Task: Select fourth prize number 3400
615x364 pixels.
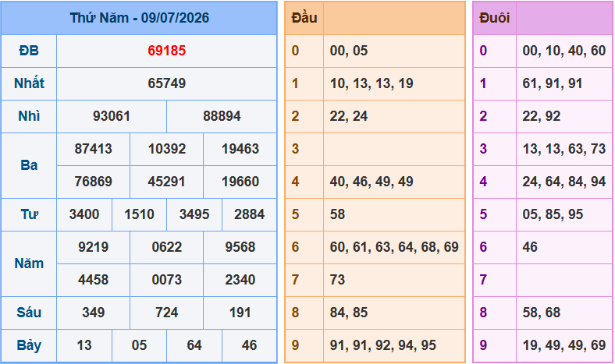Action: (x=84, y=214)
